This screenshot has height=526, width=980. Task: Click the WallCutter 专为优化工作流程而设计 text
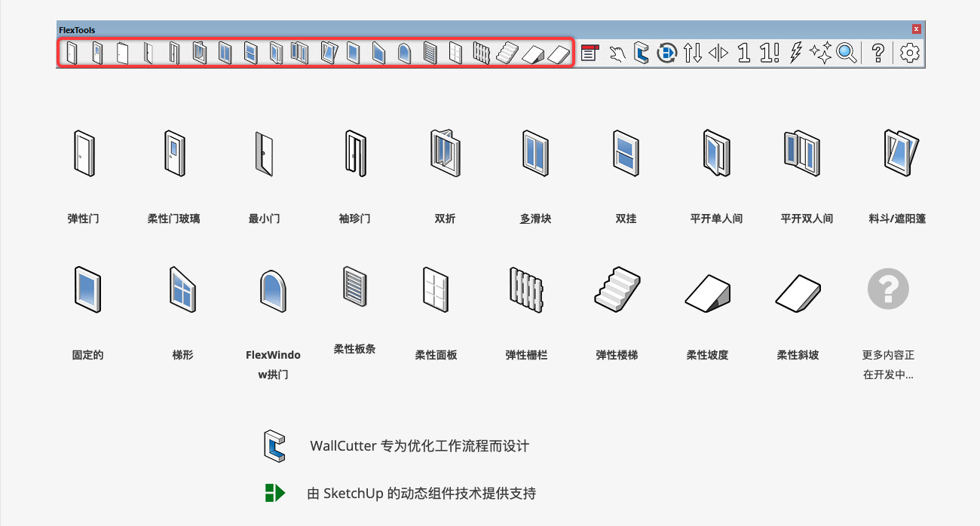419,446
